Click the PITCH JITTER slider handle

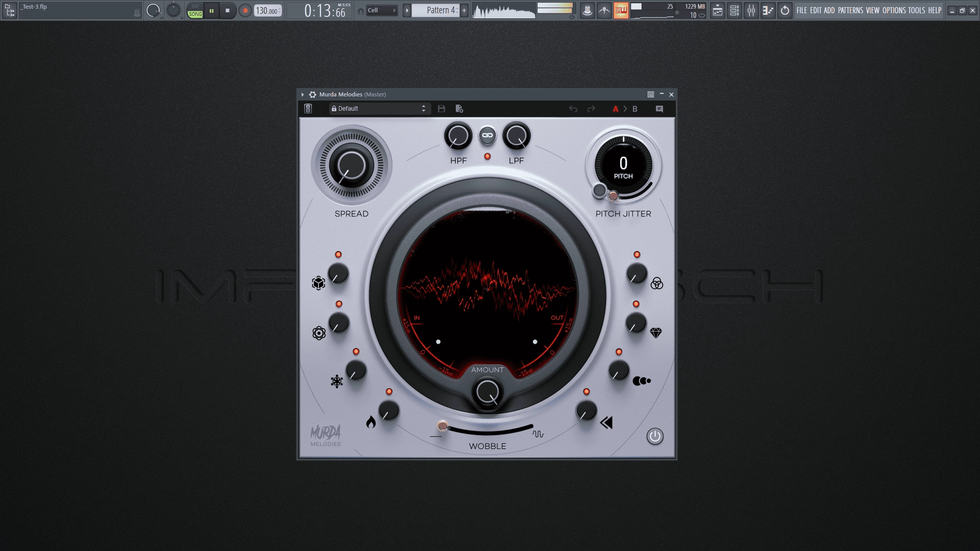(613, 195)
